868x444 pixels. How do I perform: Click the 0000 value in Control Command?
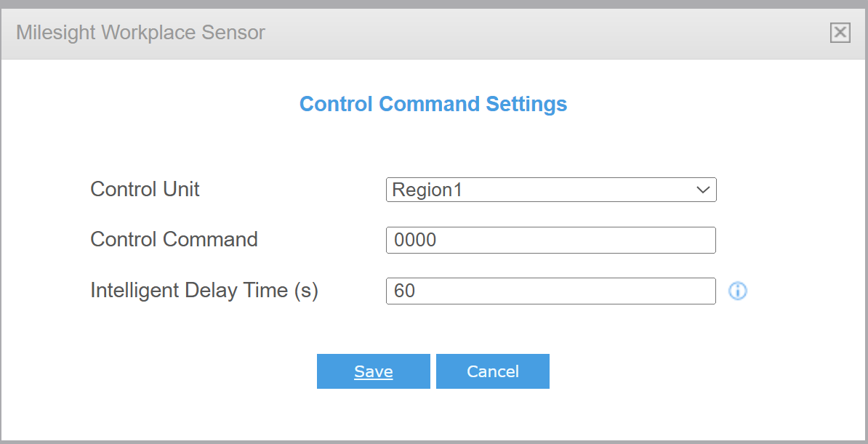[x=415, y=241]
